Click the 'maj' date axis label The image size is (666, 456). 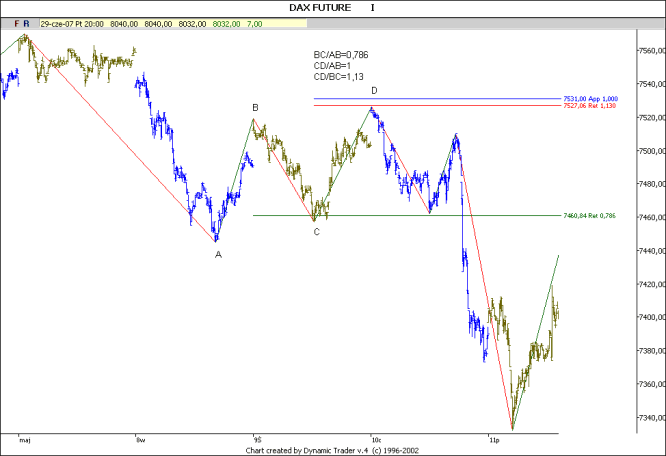[x=24, y=438]
